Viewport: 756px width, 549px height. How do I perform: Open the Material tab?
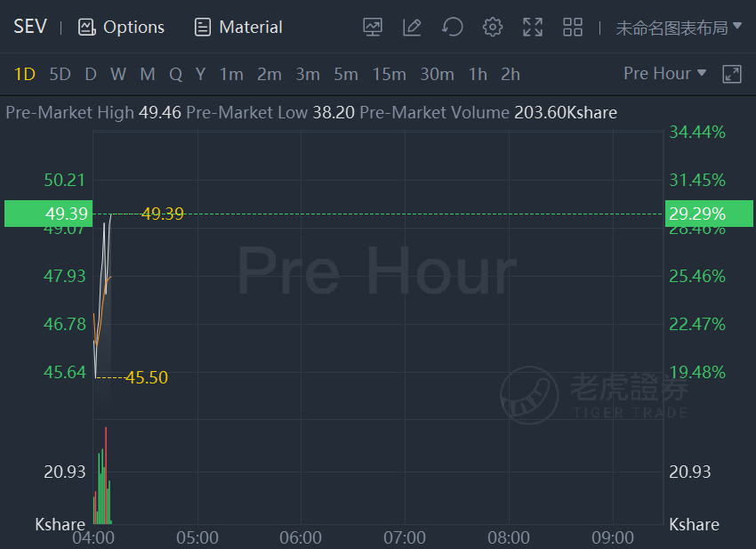click(238, 28)
